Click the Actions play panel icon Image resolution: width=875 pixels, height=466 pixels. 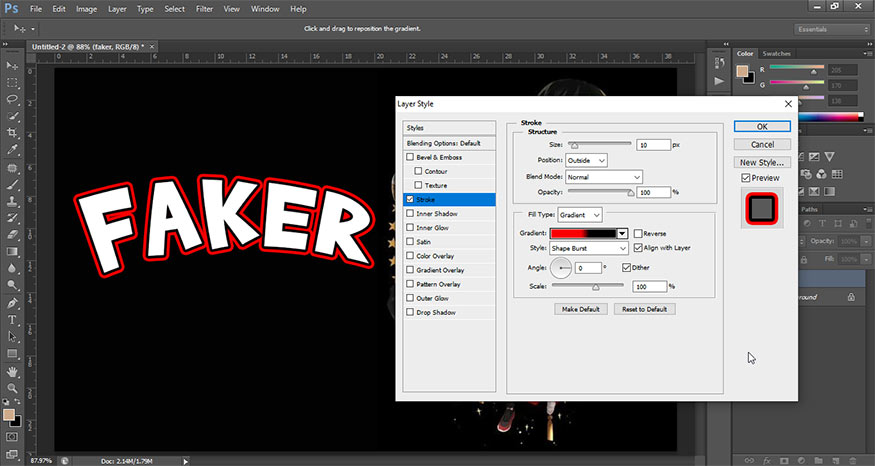719,81
